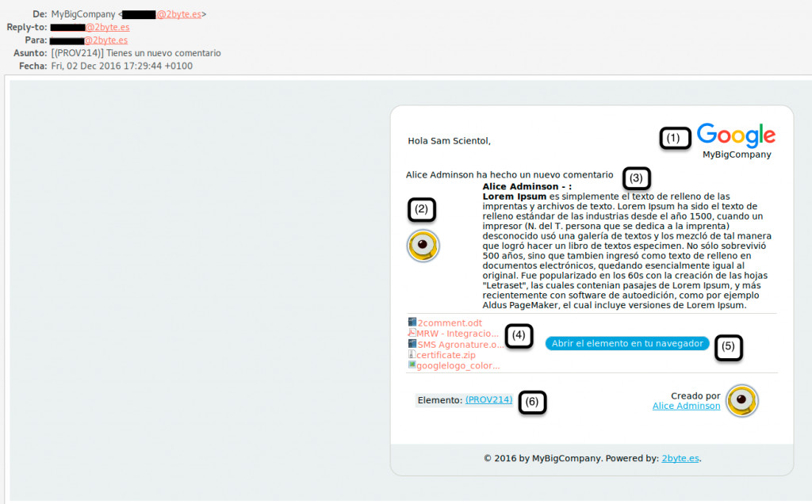Open attachment SMS Agronature.o...

(x=461, y=345)
